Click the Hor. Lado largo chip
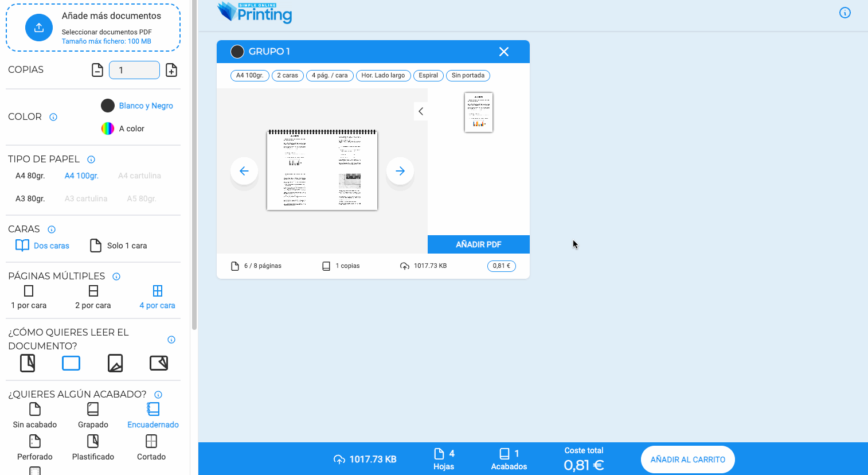 [383, 76]
